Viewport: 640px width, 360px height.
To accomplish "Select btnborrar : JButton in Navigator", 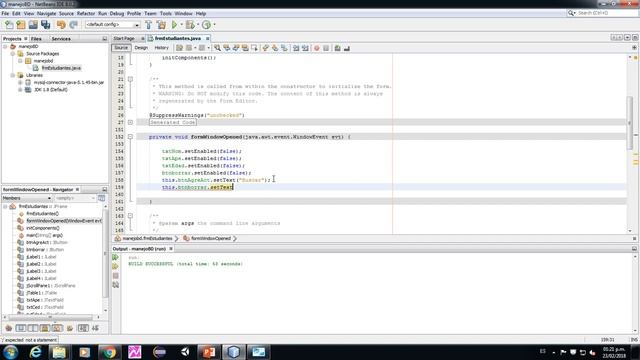I will 45,250.
